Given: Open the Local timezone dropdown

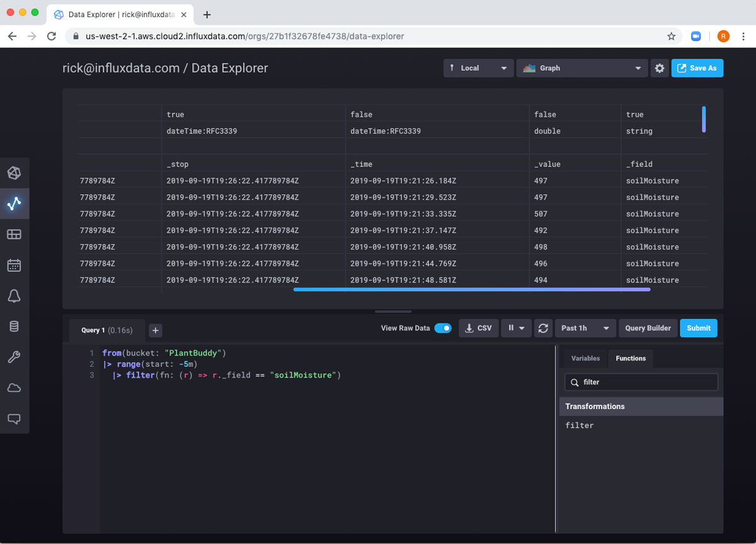Looking at the screenshot, I should click(x=478, y=68).
